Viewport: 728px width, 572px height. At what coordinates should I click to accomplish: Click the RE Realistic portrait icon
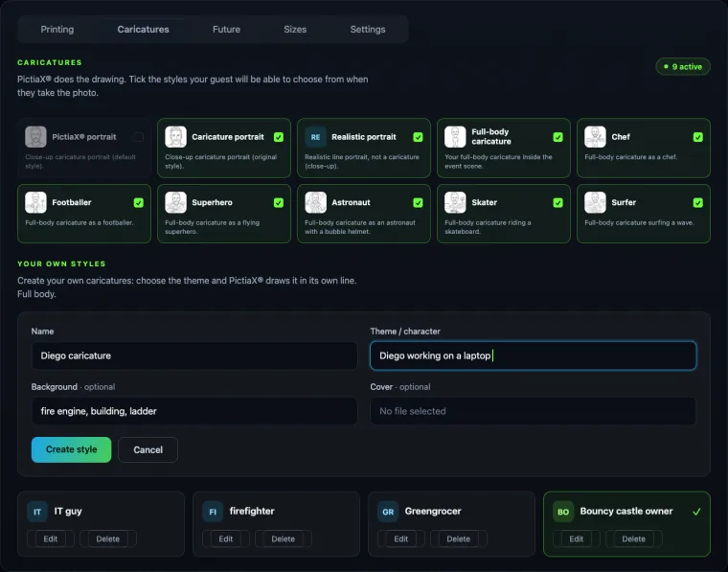pos(316,137)
